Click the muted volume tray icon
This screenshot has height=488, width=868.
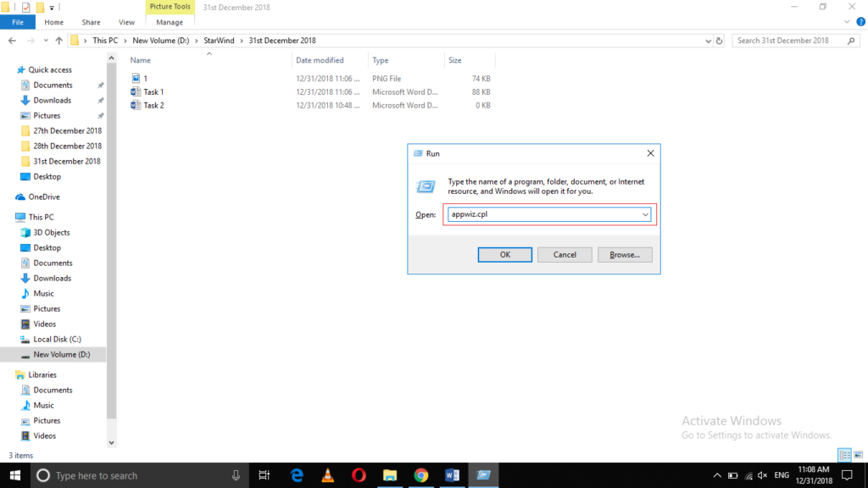[762, 475]
